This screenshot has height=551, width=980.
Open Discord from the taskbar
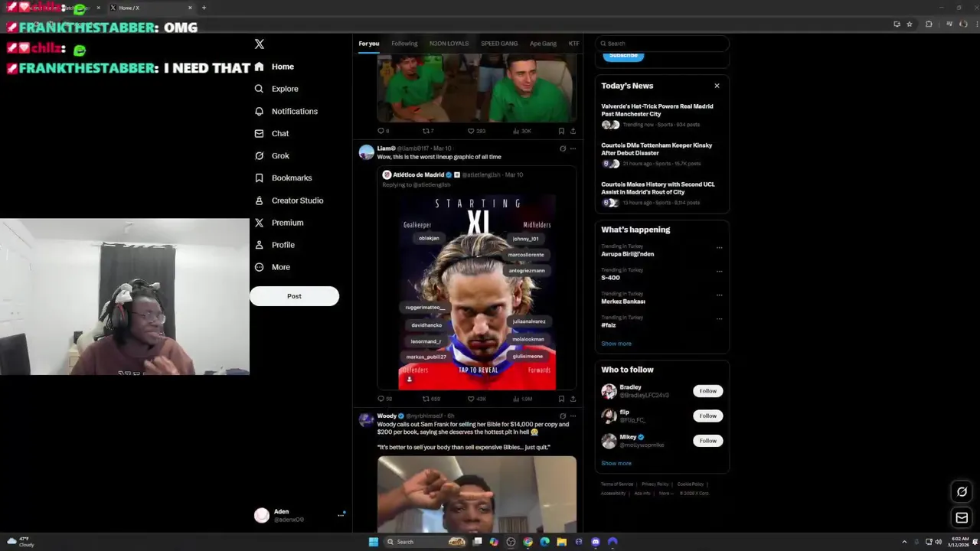click(x=595, y=542)
